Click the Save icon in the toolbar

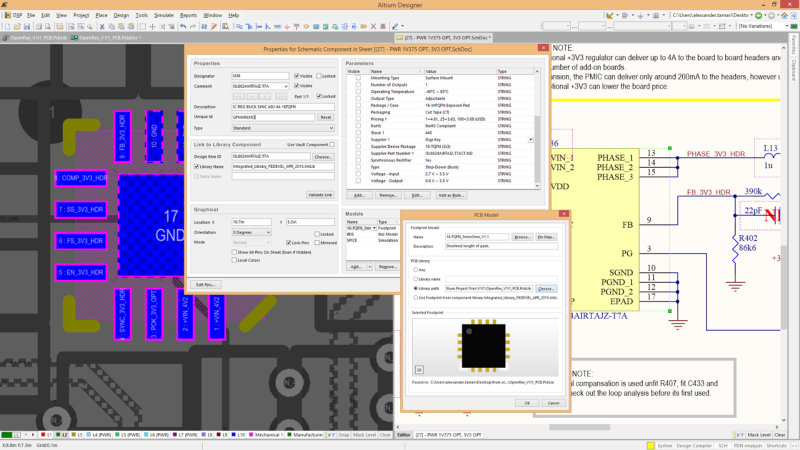click(x=27, y=26)
